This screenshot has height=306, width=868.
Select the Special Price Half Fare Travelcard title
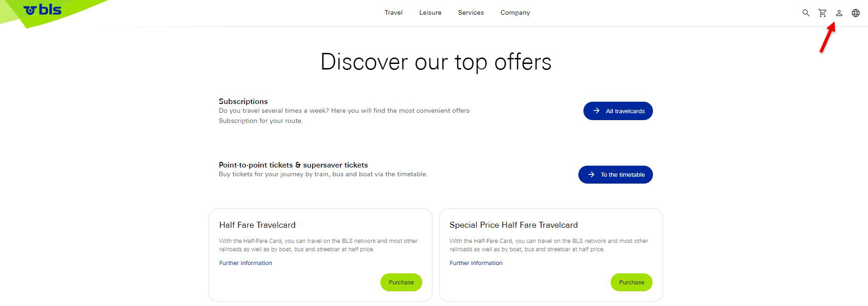point(513,225)
